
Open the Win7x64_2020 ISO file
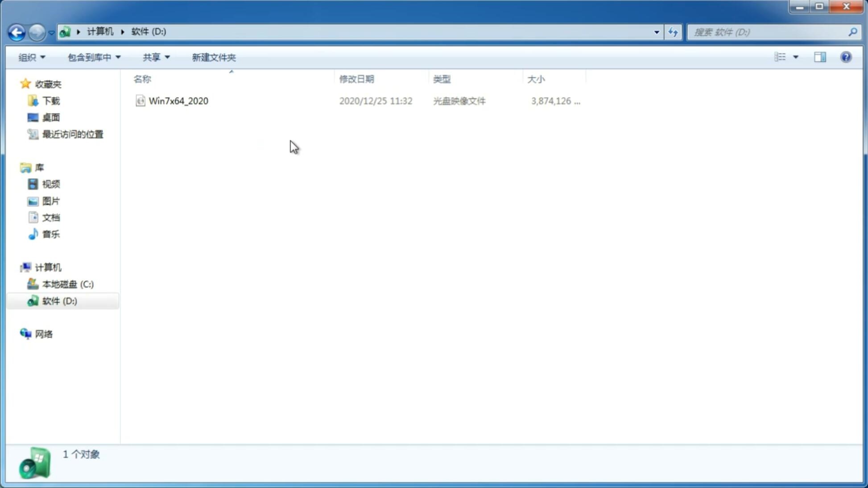(179, 101)
